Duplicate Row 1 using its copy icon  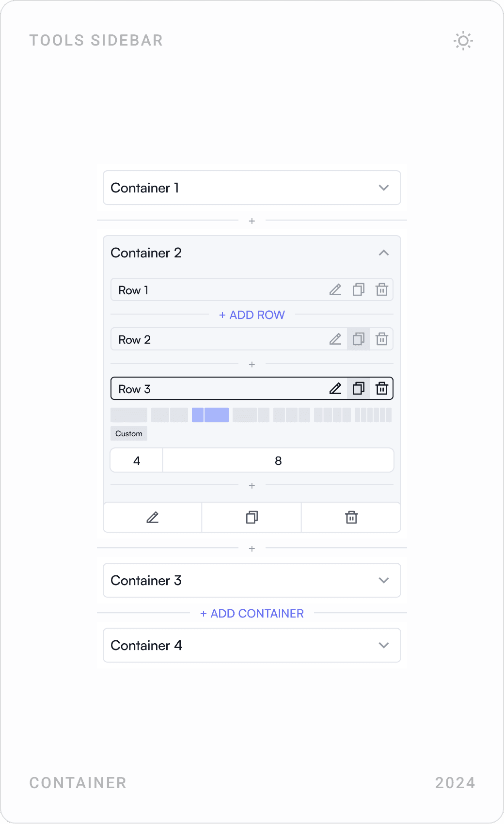[359, 289]
